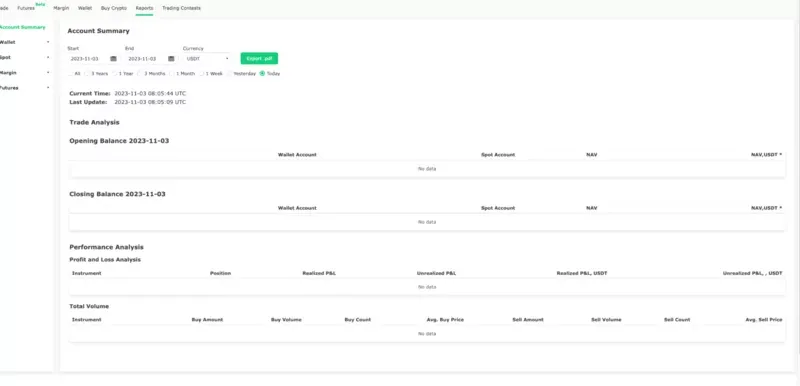This screenshot has width=800, height=386.
Task: Click the Avg. Sell Price column header
Action: tap(764, 320)
